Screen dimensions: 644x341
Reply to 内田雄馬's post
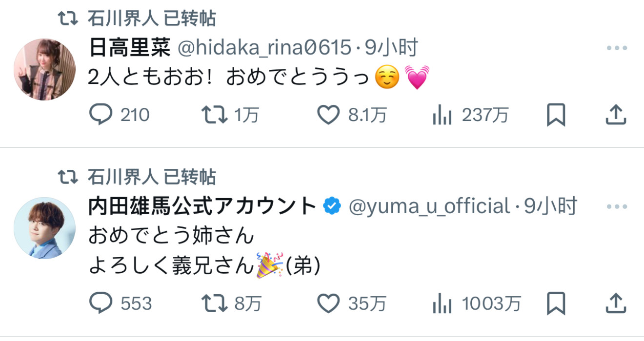pyautogui.click(x=101, y=303)
